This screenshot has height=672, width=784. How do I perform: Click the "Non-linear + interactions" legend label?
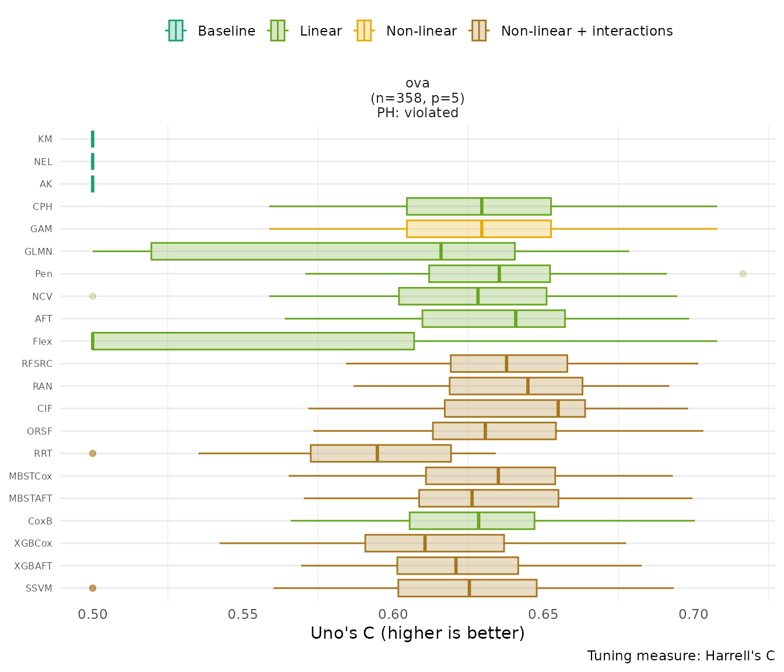(586, 31)
